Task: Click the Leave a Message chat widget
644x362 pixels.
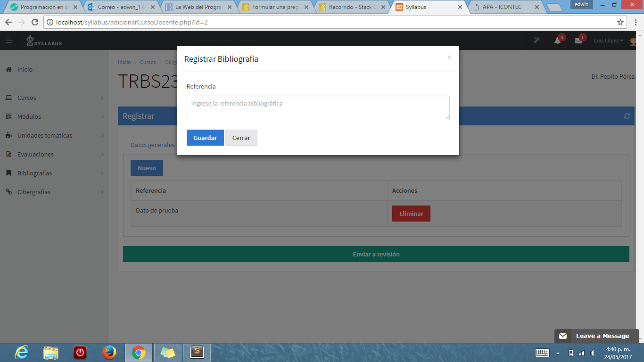Action: [596, 336]
